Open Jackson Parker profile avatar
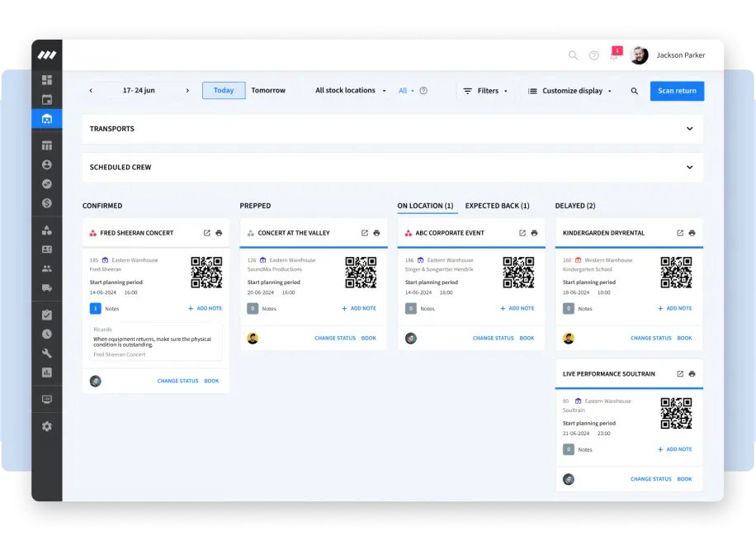This screenshot has height=541, width=756. tap(640, 55)
